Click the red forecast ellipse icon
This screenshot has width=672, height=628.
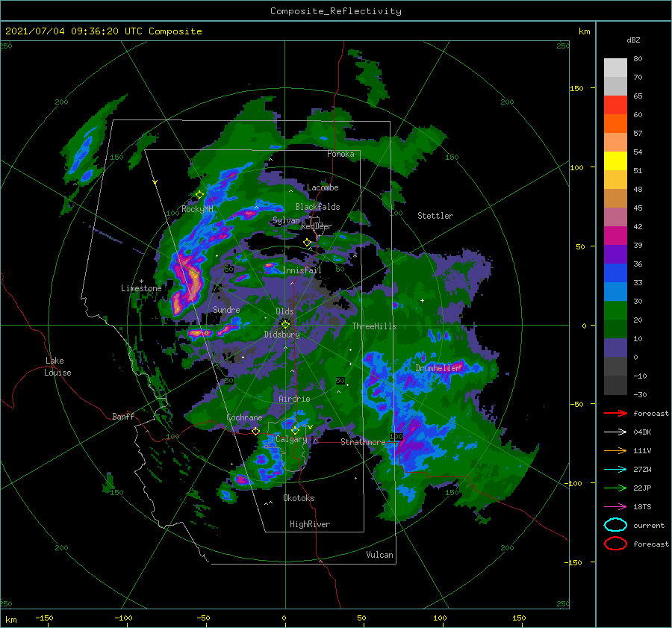click(615, 544)
